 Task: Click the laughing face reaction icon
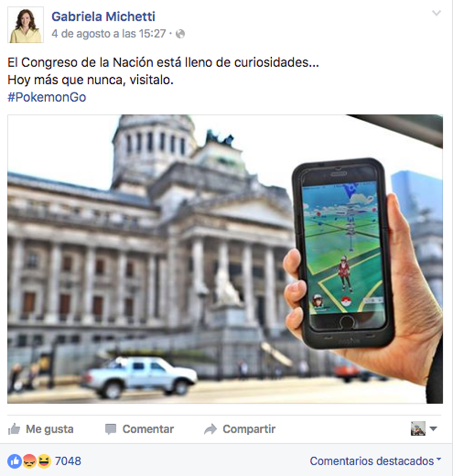pyautogui.click(x=44, y=461)
